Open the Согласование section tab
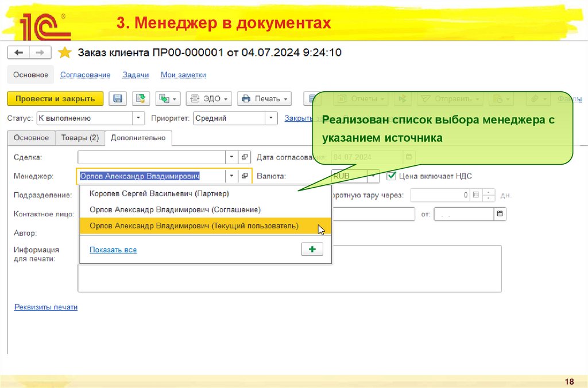Screen dimensions: 588x388 tap(85, 74)
